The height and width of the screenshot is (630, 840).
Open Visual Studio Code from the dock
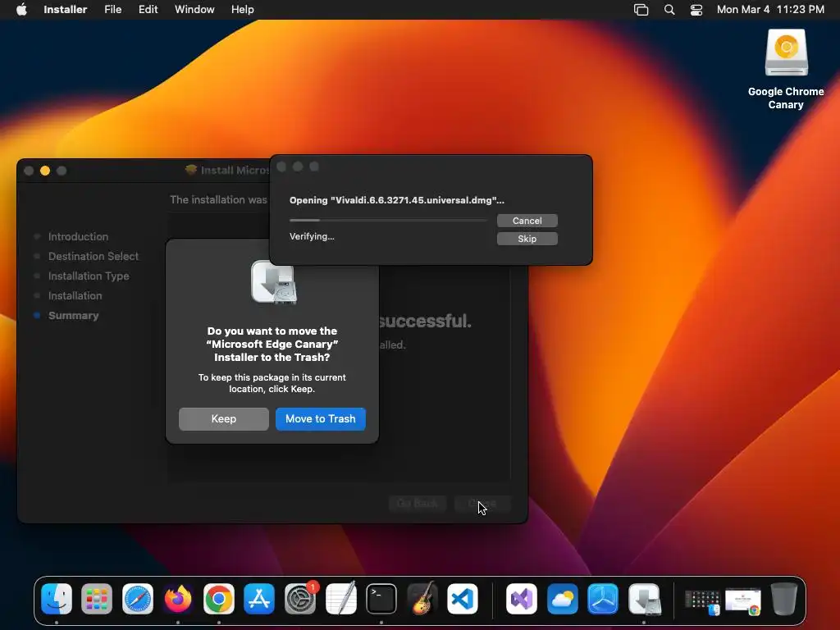tap(463, 598)
